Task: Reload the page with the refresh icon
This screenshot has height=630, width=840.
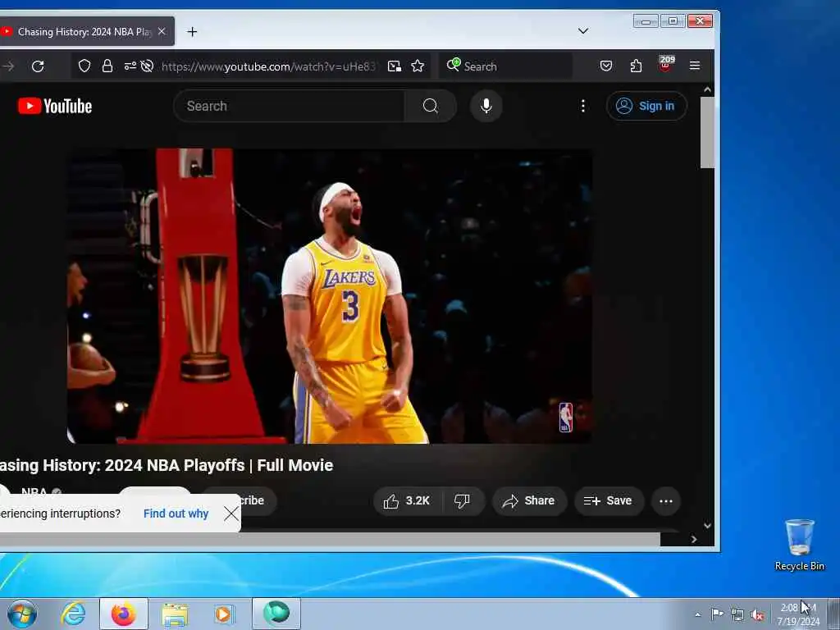Action: click(38, 66)
